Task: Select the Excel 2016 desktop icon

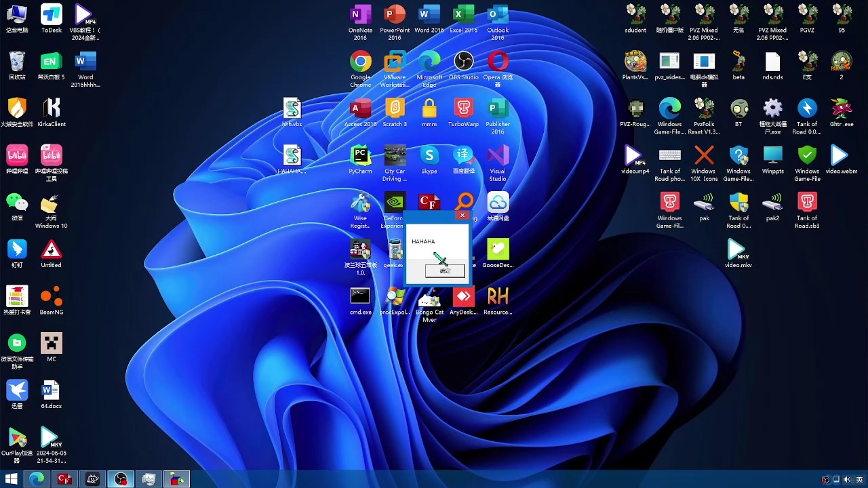Action: coord(463,19)
